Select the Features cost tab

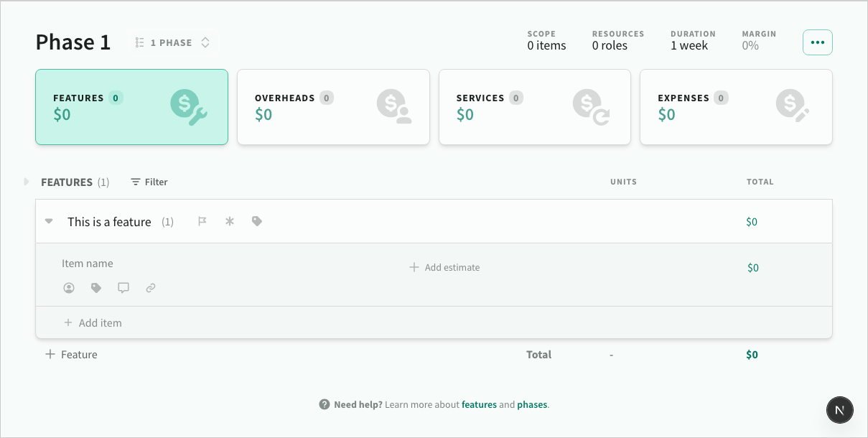131,107
